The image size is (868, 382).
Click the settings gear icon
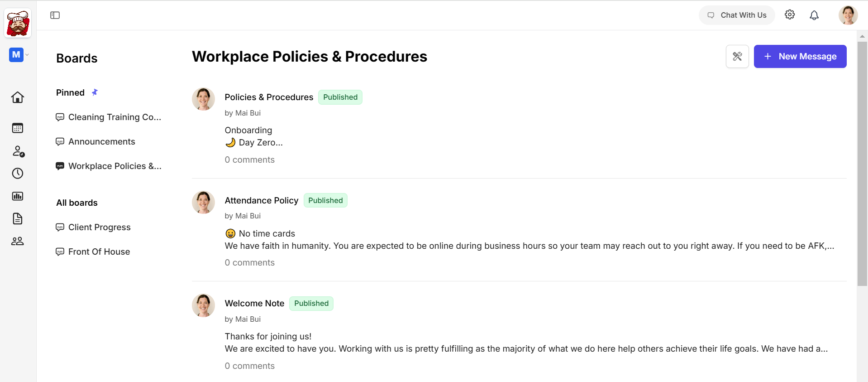tap(790, 15)
